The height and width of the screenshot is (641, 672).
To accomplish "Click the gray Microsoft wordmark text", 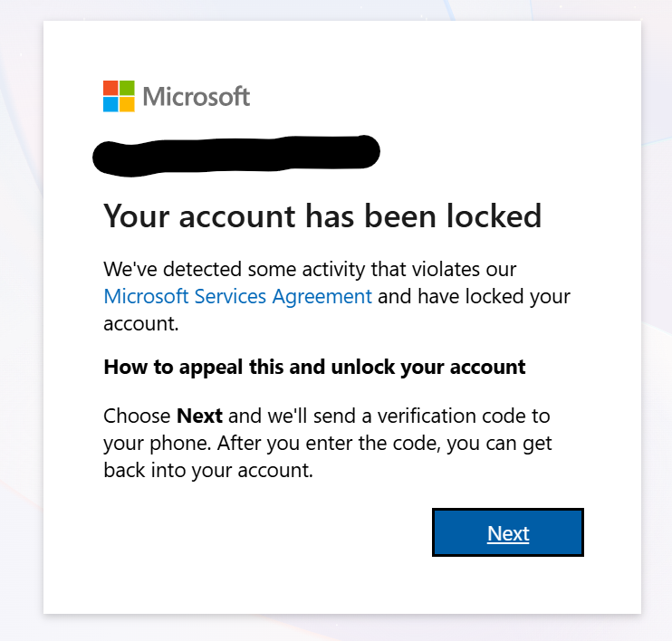I will point(197,96).
